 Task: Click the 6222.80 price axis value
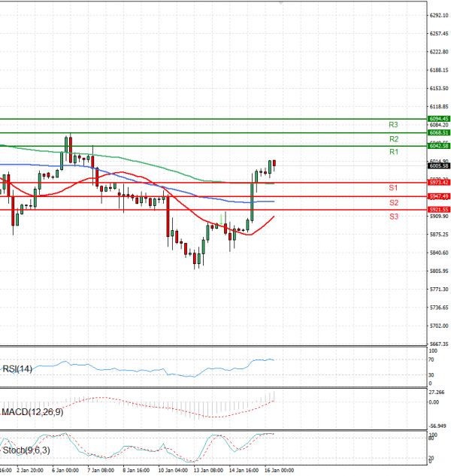tap(439, 52)
